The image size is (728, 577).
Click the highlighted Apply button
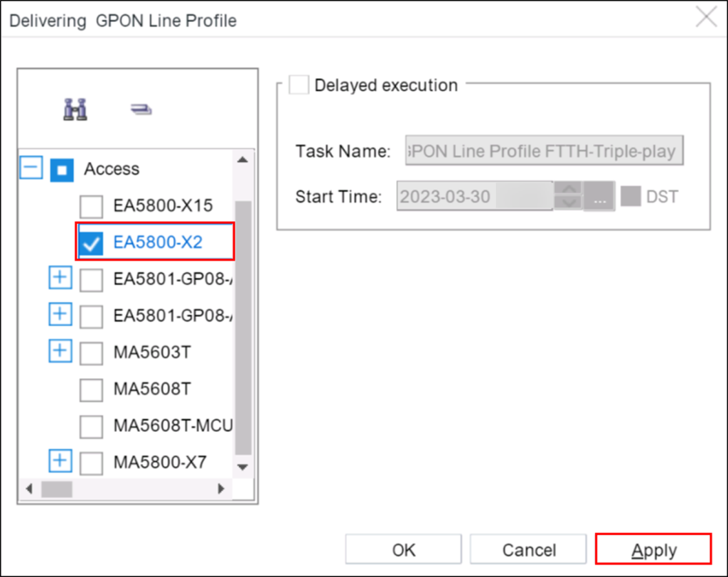point(653,549)
